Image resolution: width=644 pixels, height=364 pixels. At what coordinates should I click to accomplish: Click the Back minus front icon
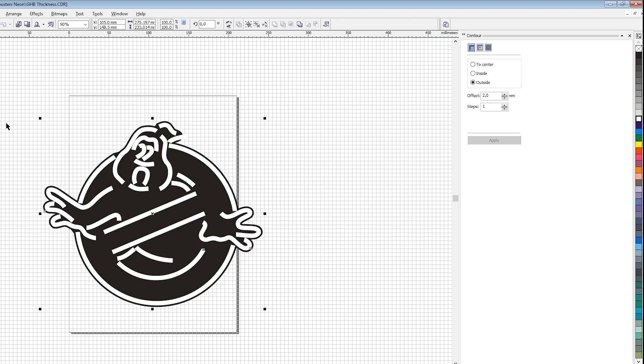(x=316, y=24)
